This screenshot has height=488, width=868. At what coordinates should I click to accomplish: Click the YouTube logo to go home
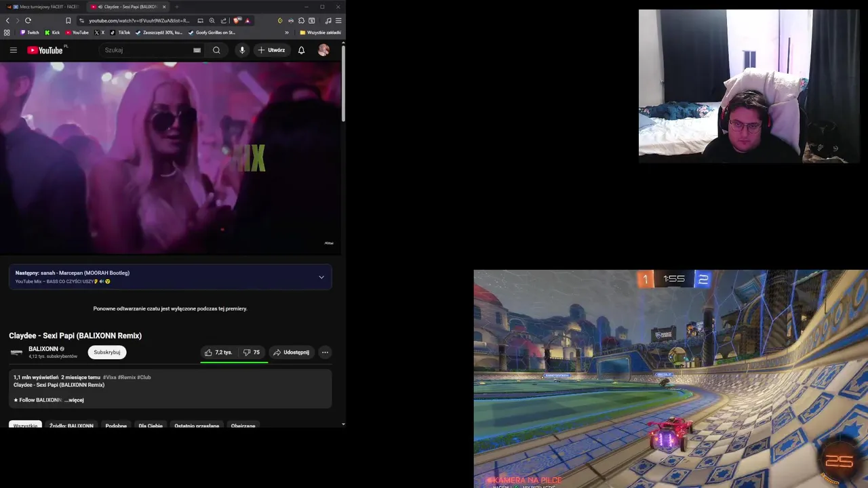pyautogui.click(x=45, y=50)
